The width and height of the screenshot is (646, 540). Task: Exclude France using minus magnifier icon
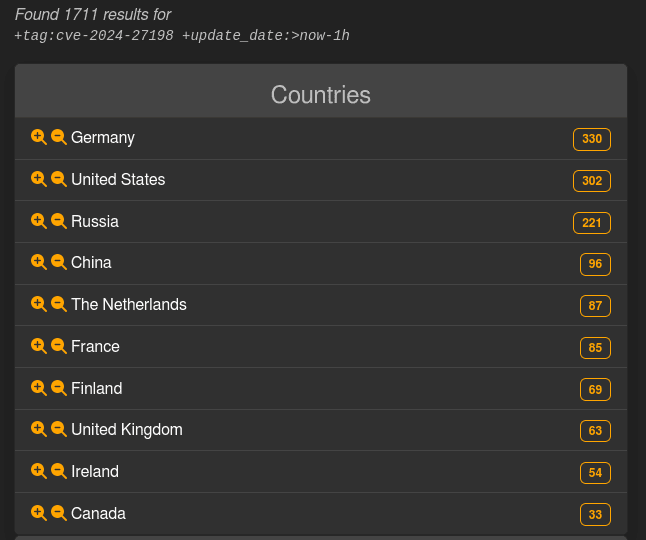pos(58,346)
